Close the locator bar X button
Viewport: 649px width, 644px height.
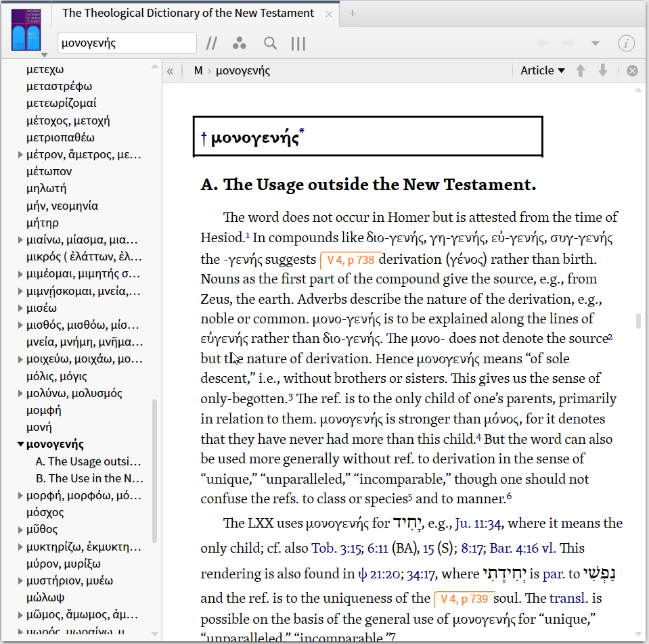point(632,71)
